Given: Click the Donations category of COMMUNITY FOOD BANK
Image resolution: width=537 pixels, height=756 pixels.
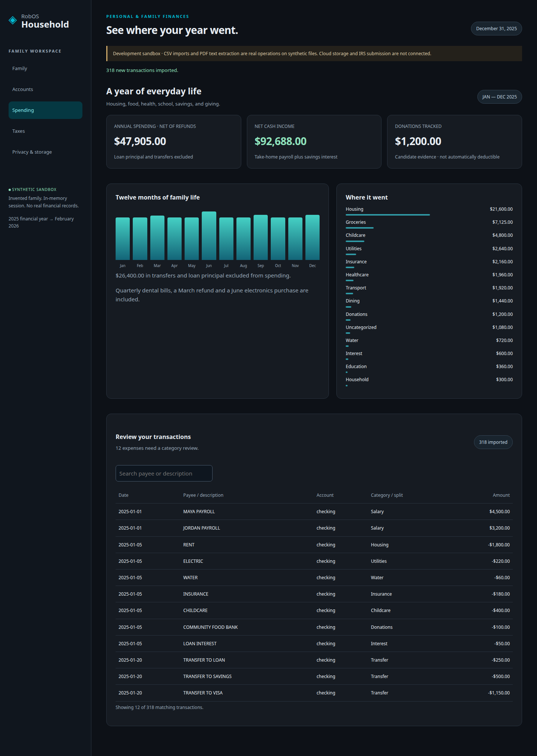Looking at the screenshot, I should [x=381, y=627].
